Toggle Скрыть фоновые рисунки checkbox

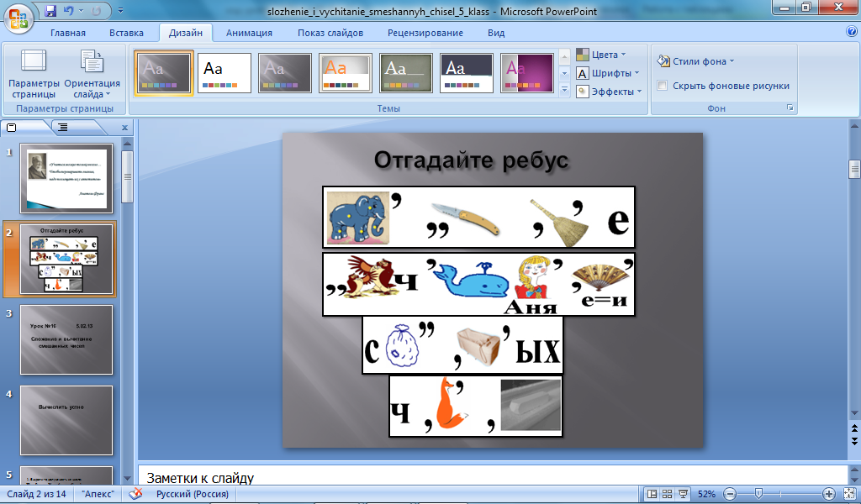click(x=663, y=86)
